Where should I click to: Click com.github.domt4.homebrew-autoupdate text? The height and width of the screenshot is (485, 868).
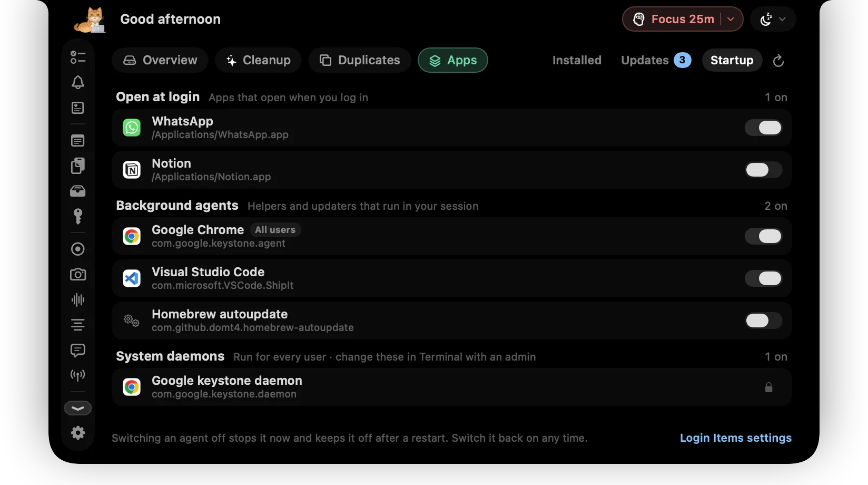(x=253, y=328)
